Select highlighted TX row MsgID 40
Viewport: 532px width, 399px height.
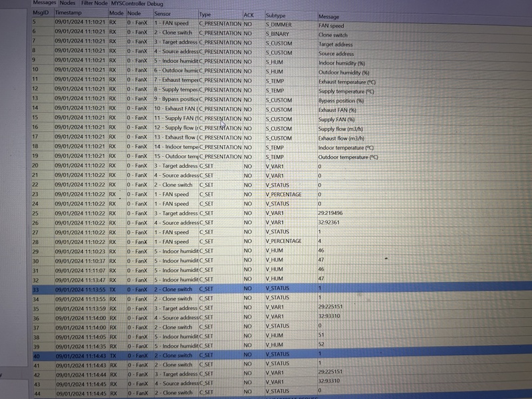coord(281,355)
